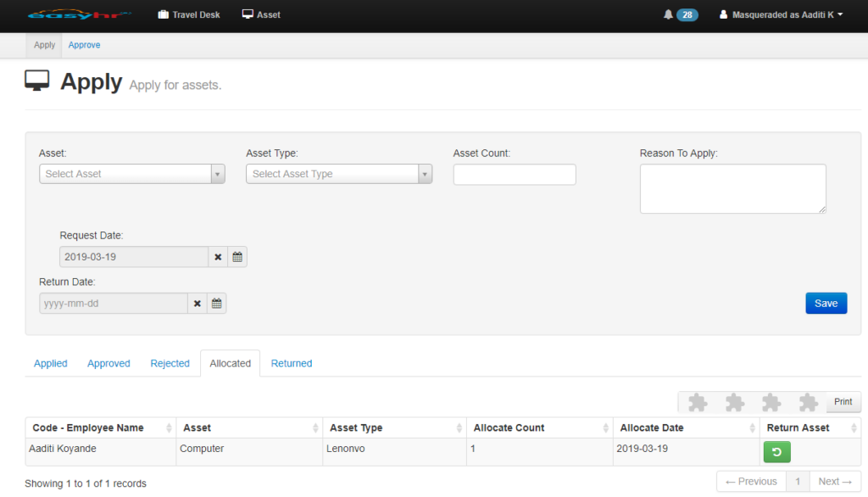The image size is (868, 497).
Task: Click the green return asset icon for Aaditi Koyande
Action: point(776,452)
